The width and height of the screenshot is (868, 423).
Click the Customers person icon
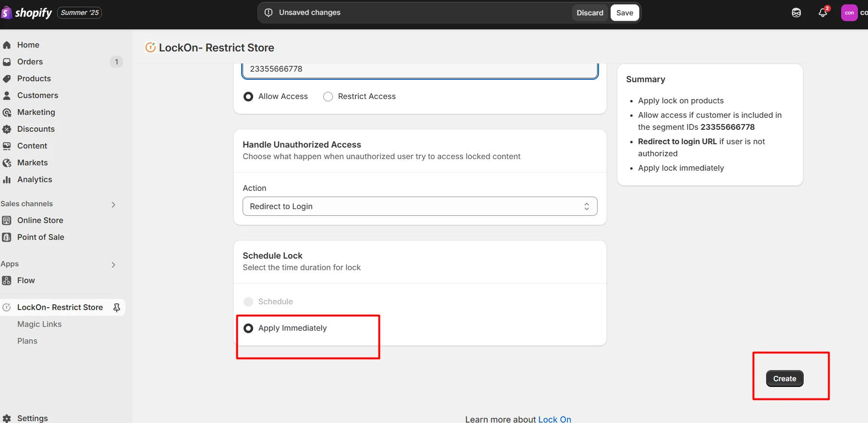(x=7, y=96)
